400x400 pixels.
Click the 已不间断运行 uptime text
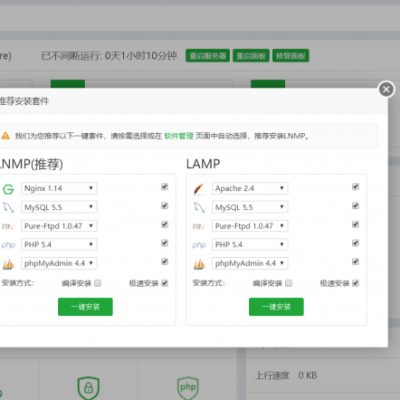pos(109,56)
